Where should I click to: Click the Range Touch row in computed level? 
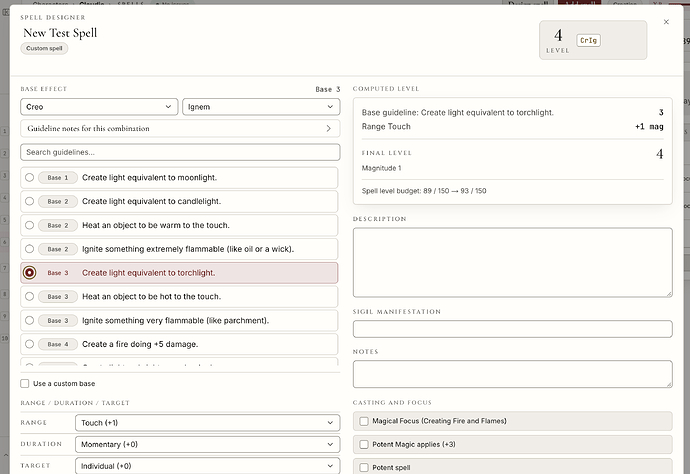tap(512, 127)
